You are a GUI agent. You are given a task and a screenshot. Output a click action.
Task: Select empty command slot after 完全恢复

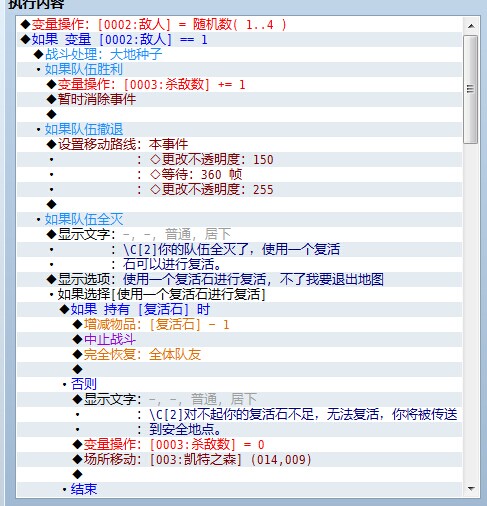239,370
